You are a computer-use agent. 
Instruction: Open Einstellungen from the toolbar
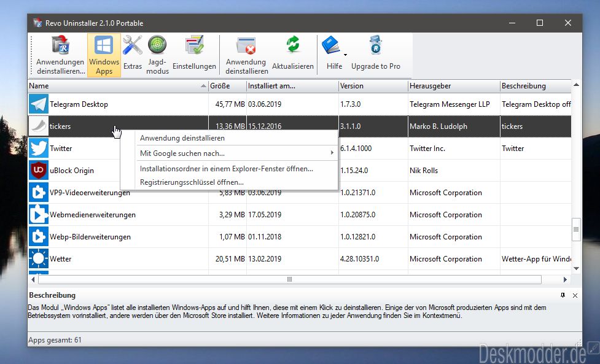(195, 55)
